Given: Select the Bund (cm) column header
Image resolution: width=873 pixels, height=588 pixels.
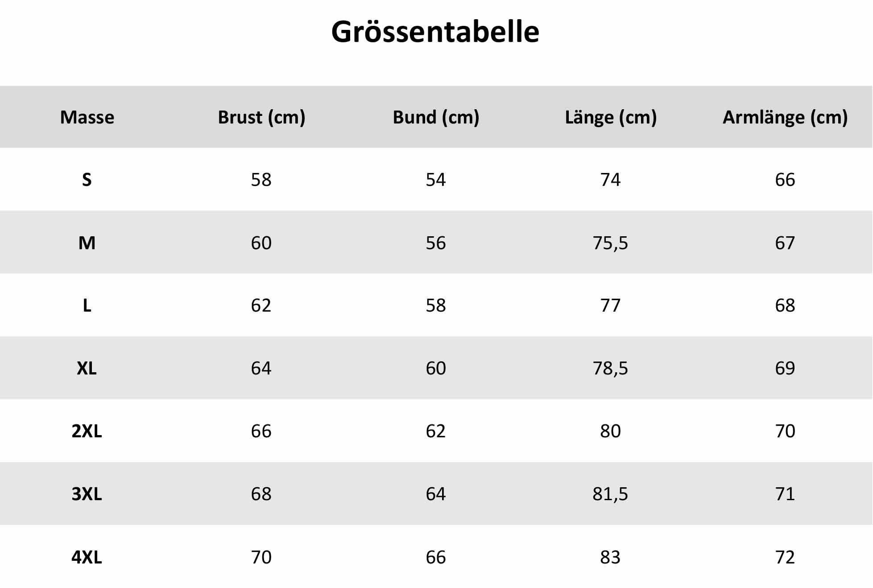Looking at the screenshot, I should (x=436, y=117).
